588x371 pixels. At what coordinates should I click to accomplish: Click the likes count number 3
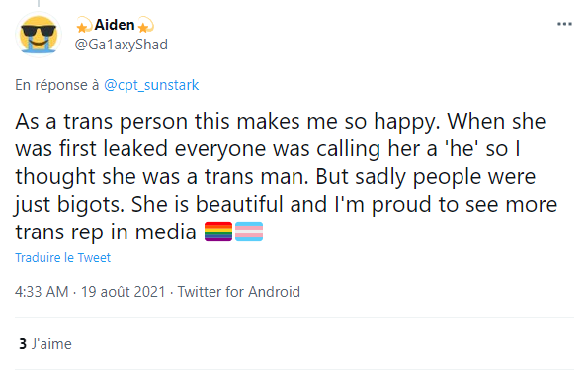23,344
